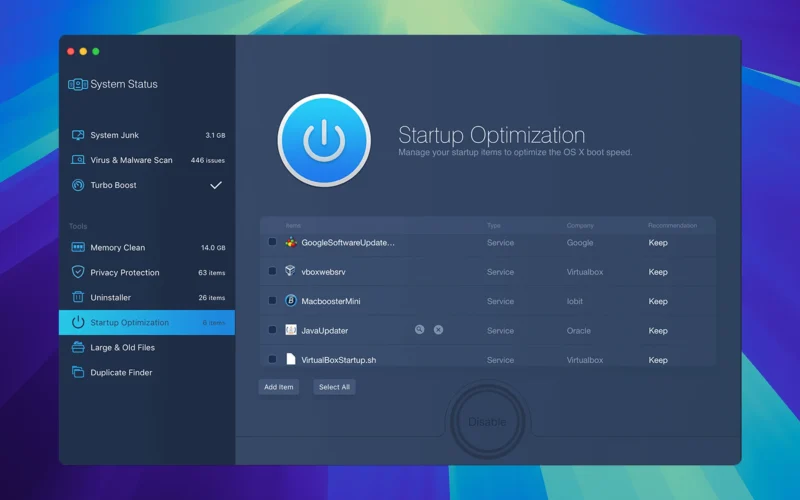Click the MacboosterMini app icon
This screenshot has width=800, height=500.
(x=290, y=301)
